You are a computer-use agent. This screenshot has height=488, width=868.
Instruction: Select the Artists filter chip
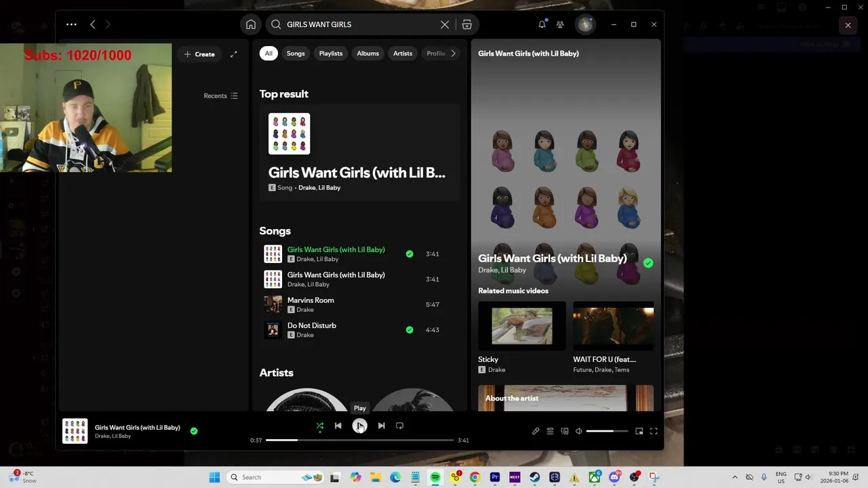[403, 54]
